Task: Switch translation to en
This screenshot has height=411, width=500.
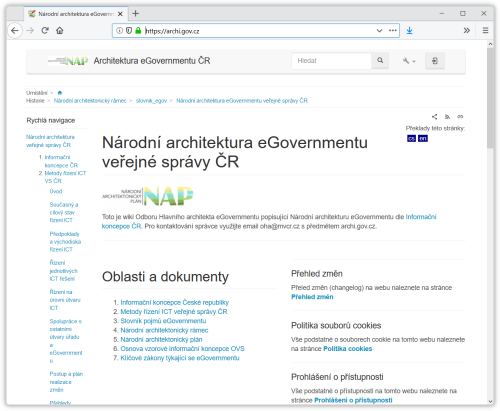Action: [423, 138]
